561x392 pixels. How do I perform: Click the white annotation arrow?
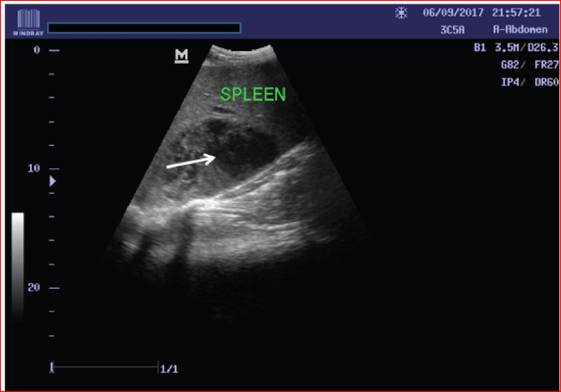pyautogui.click(x=192, y=161)
